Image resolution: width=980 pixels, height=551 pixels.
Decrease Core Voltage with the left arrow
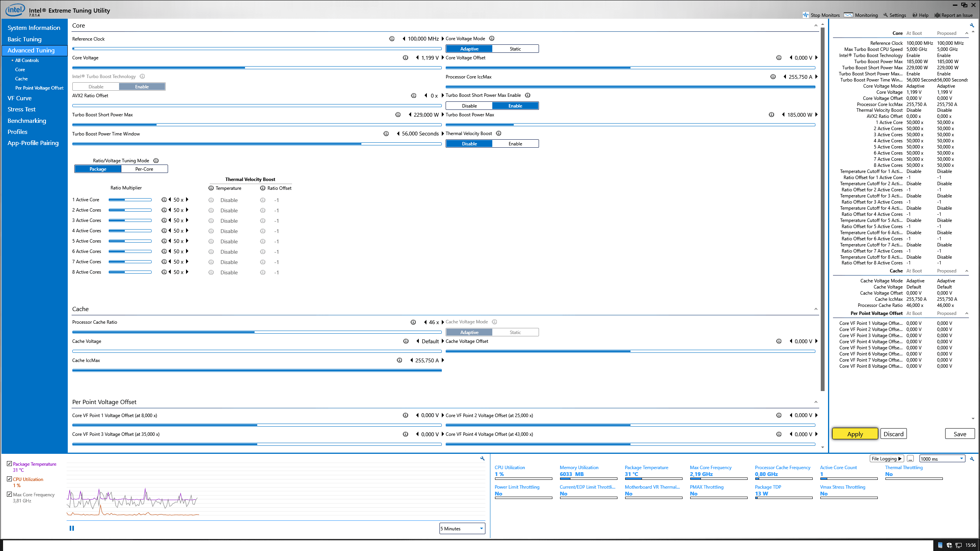417,58
